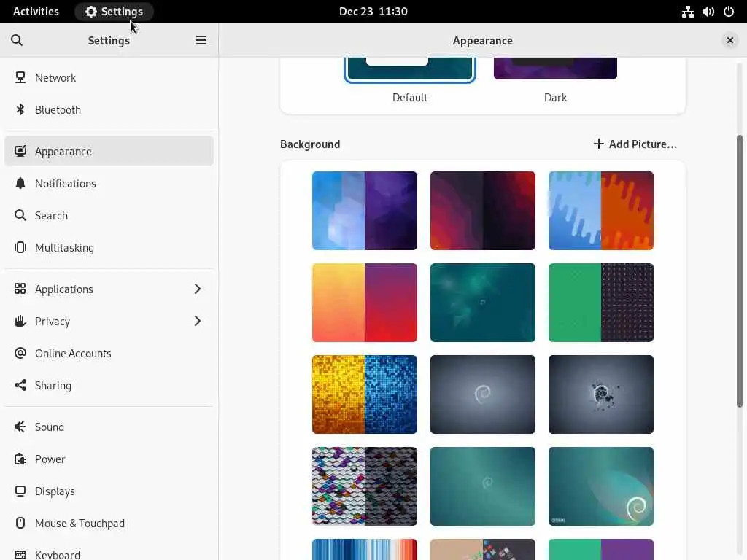This screenshot has width=747, height=560.
Task: Choose the orange and magenta gradient wallpaper
Action: (x=365, y=303)
